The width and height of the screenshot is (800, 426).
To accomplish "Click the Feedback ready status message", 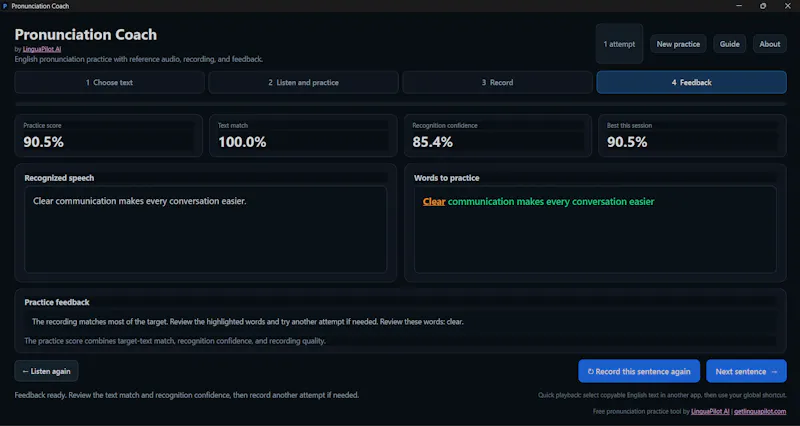I will [187, 395].
